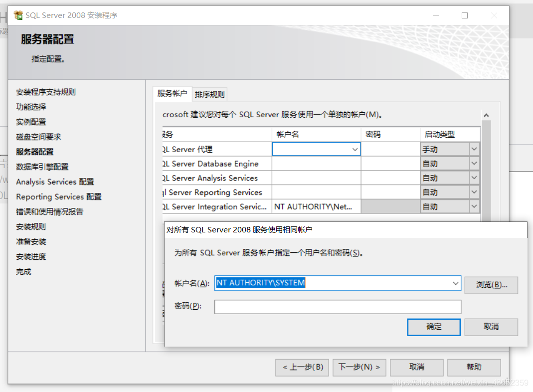Open startup type dropdown for Database Engine row
Screen dimensions: 533x392
474,164
